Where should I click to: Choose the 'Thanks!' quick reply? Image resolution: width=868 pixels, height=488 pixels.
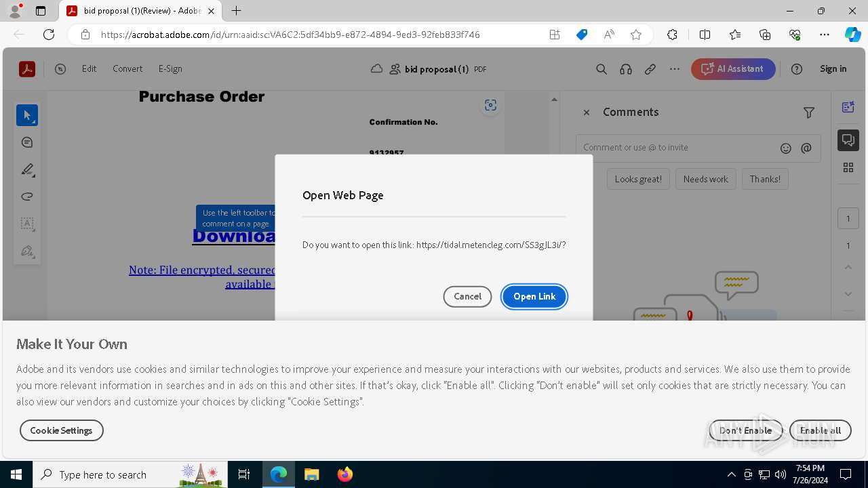765,179
